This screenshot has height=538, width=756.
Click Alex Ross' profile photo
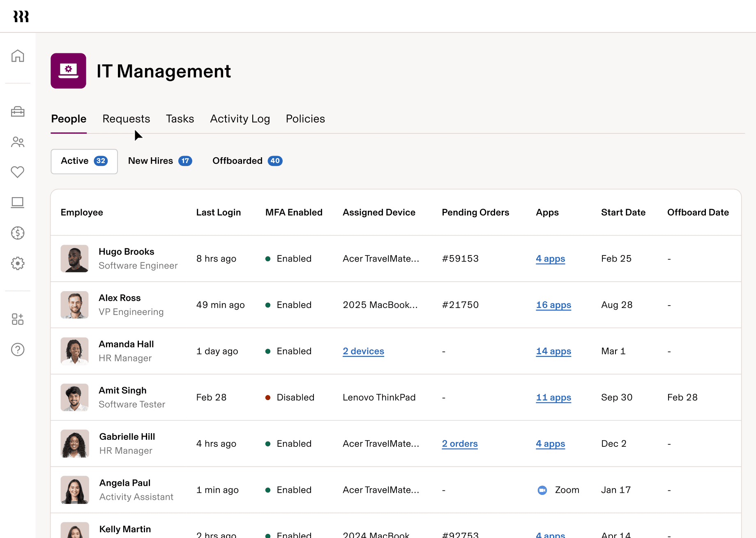[x=74, y=305]
